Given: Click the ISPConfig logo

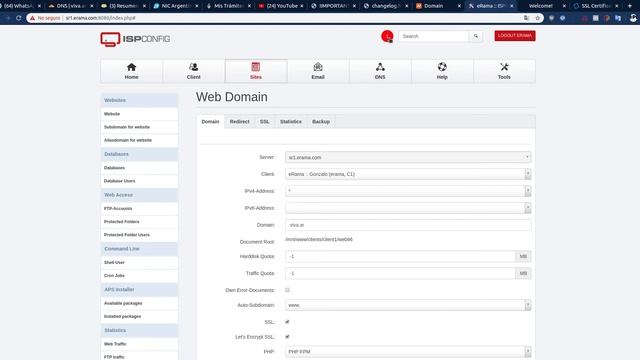Looking at the screenshot, I should point(135,39).
